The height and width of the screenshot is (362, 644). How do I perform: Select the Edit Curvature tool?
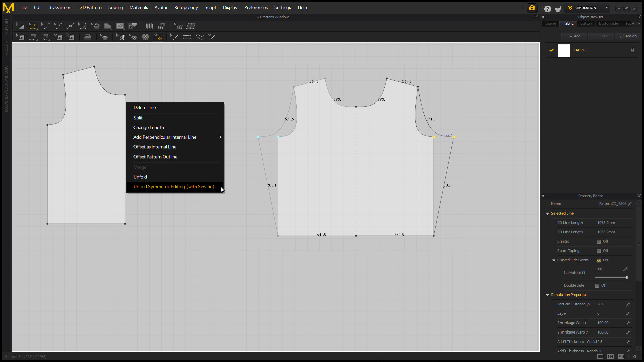(45, 26)
